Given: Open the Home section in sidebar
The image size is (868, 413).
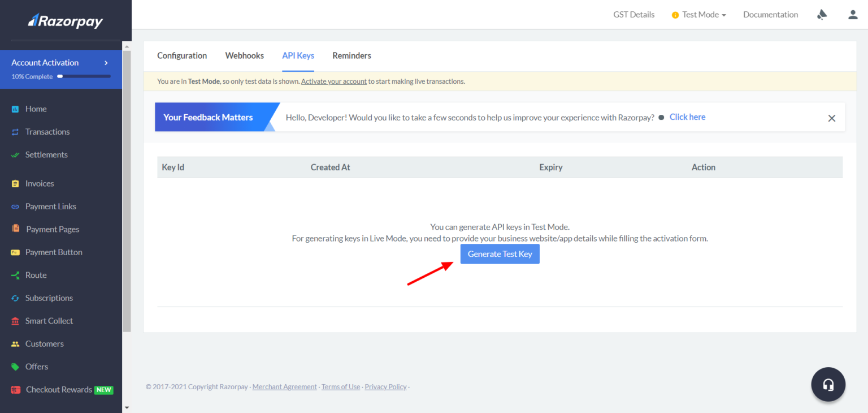Looking at the screenshot, I should [x=36, y=109].
